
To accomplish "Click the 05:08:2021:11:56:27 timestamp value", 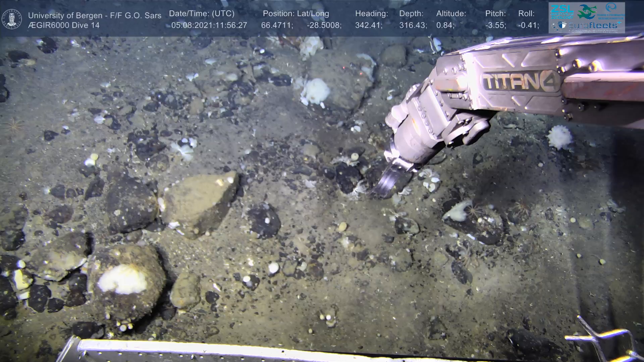I will (209, 25).
